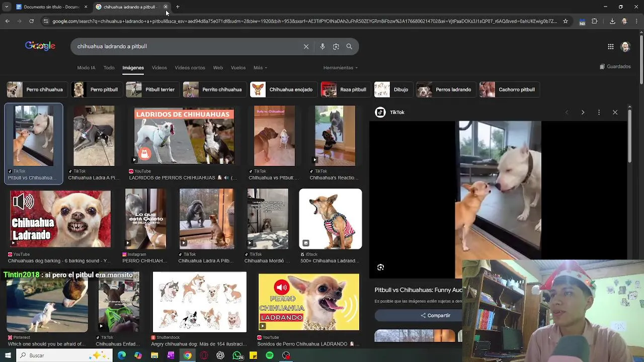Viewport: 644px width, 362px height.
Task: Open the tab search dropdown arrow
Action: [x=7, y=7]
